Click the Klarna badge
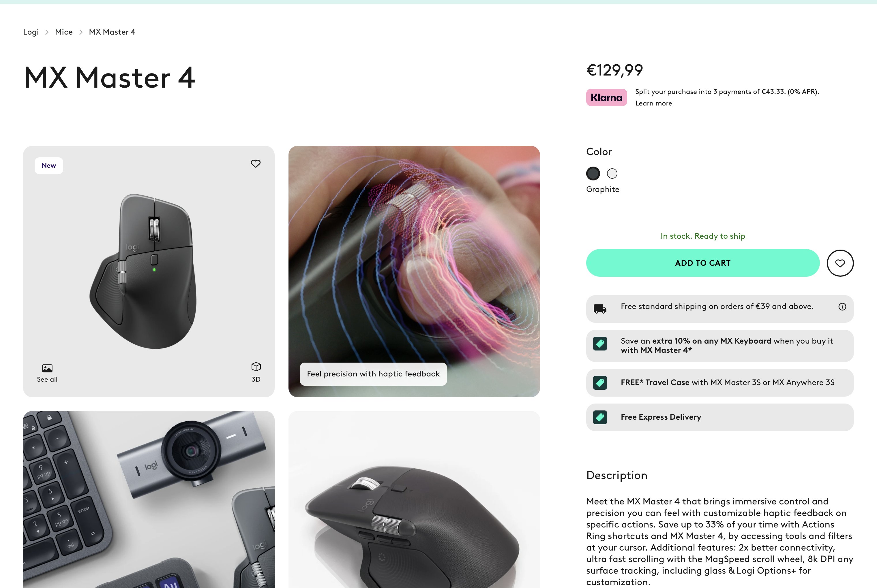The height and width of the screenshot is (588, 877). 606,97
